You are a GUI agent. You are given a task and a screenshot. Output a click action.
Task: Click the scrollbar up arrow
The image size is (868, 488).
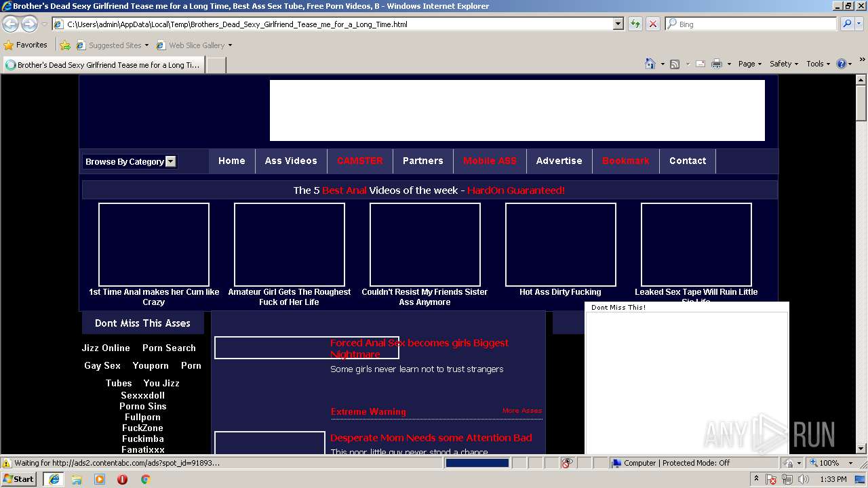861,81
